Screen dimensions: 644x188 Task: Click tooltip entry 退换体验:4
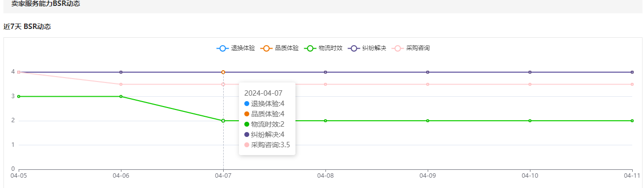point(264,104)
